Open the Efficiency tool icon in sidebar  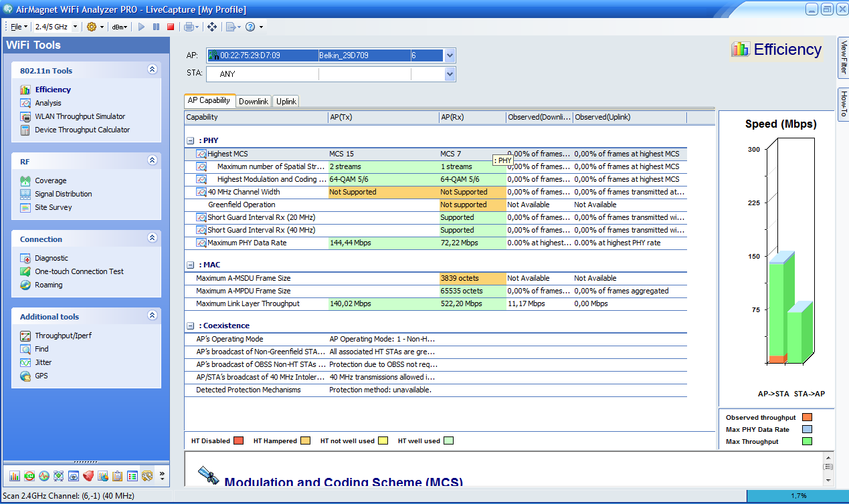click(x=25, y=90)
